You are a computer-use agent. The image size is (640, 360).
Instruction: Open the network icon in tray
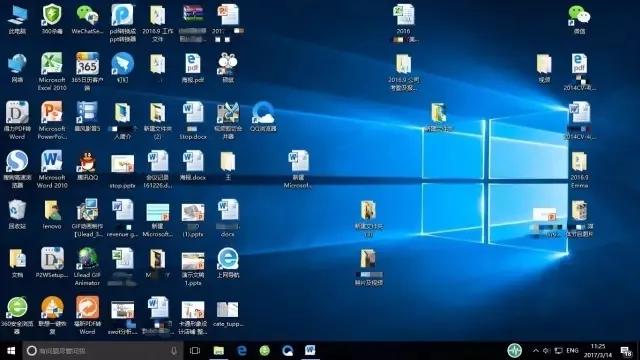tap(559, 351)
